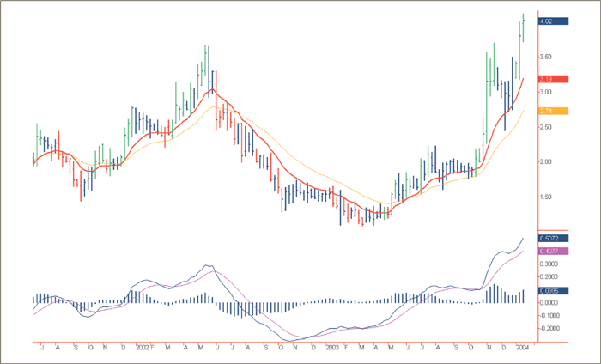The image size is (601, 364).
Task: Click the -0.1000 indicator axis label
Action: (549, 315)
